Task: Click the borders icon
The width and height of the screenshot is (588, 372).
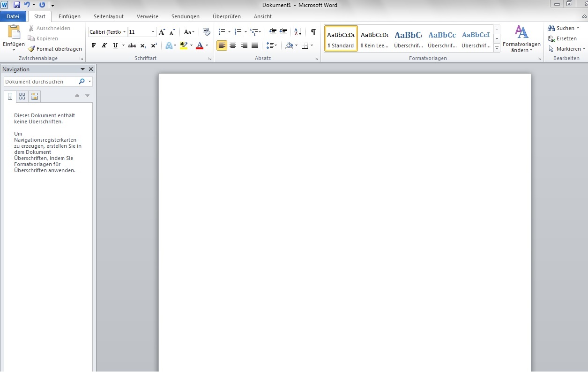Action: coord(305,46)
